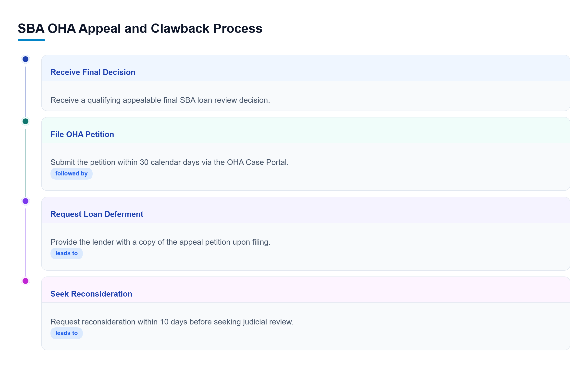588x368 pixels.
Task: Click 'leads to' badge under Seek Reconsideration
Action: (67, 333)
